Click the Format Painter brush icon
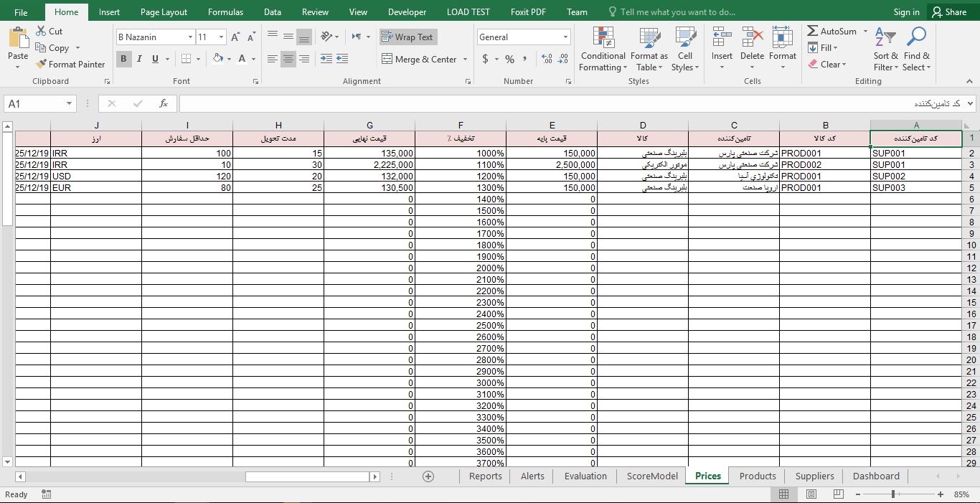Image resolution: width=980 pixels, height=503 pixels. pos(42,65)
